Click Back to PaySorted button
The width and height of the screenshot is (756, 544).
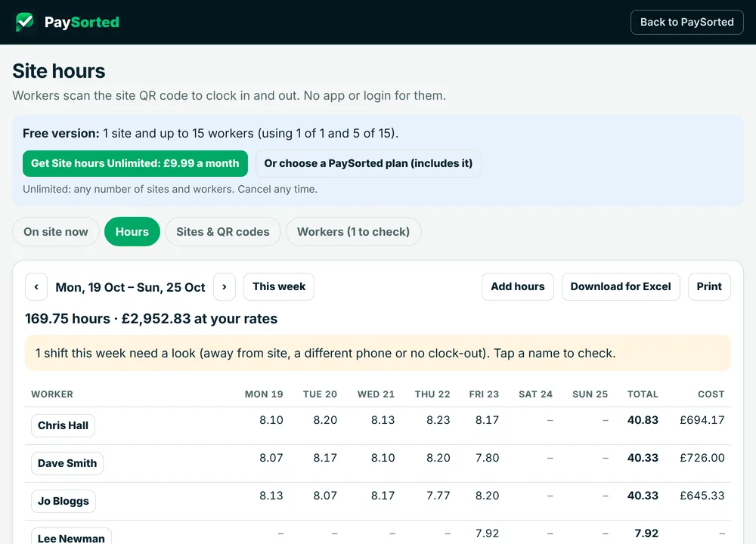686,22
